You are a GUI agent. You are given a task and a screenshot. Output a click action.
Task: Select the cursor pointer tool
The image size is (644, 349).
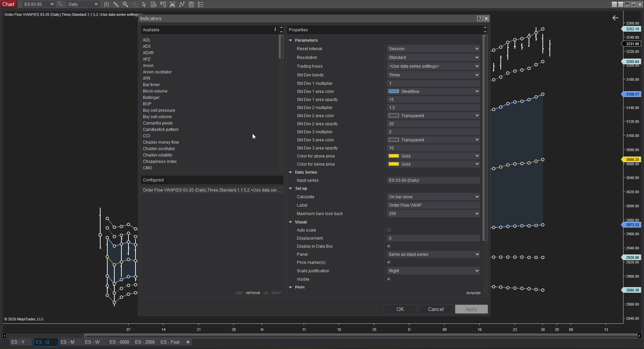coord(144,4)
